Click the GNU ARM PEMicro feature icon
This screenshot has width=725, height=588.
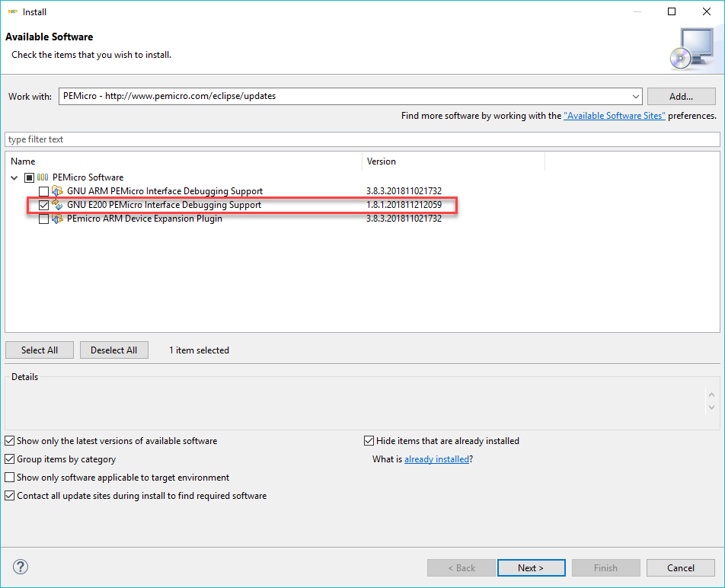57,191
